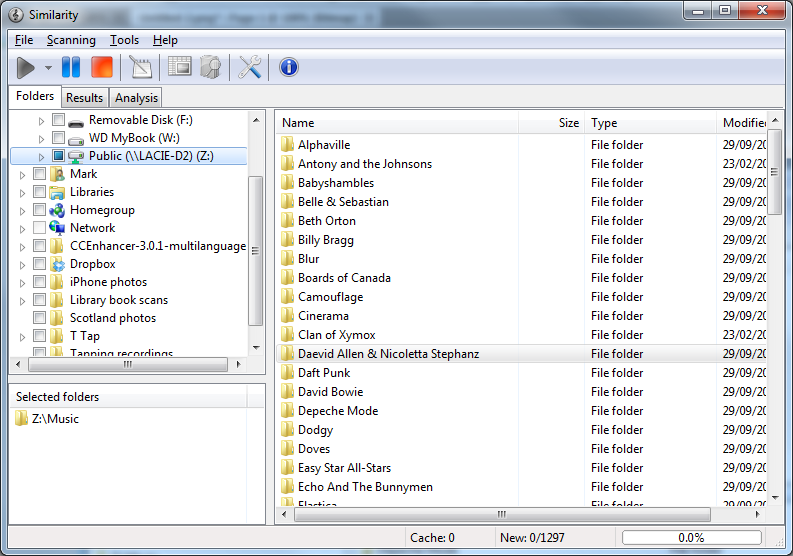
Task: Select the Depeche Mode folder row
Action: [x=521, y=411]
